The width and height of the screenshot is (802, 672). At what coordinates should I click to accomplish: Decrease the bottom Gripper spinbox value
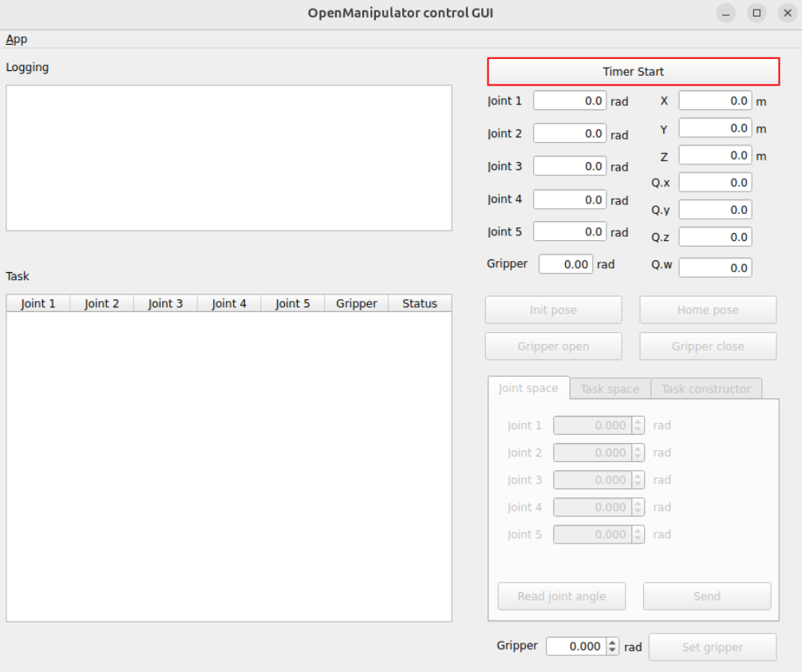[613, 651]
